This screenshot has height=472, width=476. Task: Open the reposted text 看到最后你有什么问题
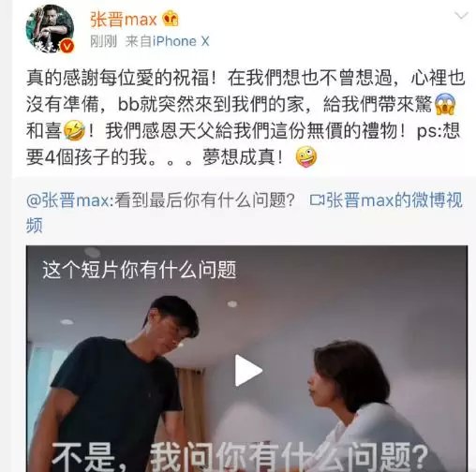[204, 200]
